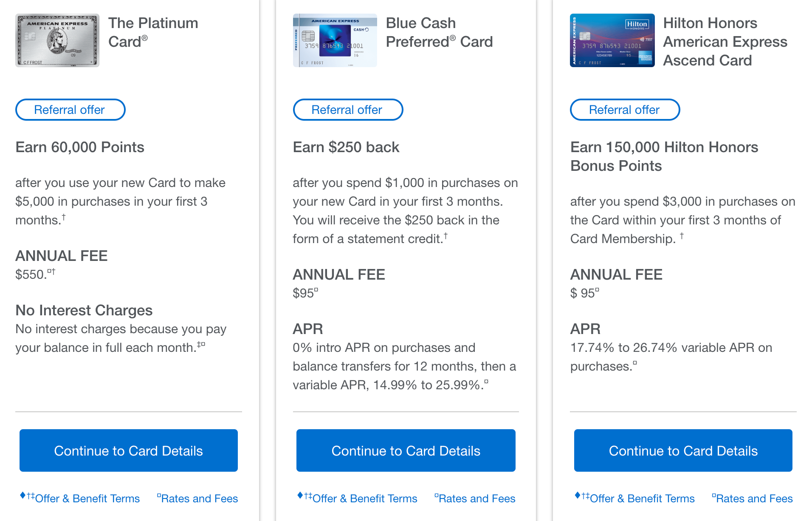Image resolution: width=812 pixels, height=521 pixels.
Task: Click The Platinum Card title
Action: click(153, 32)
